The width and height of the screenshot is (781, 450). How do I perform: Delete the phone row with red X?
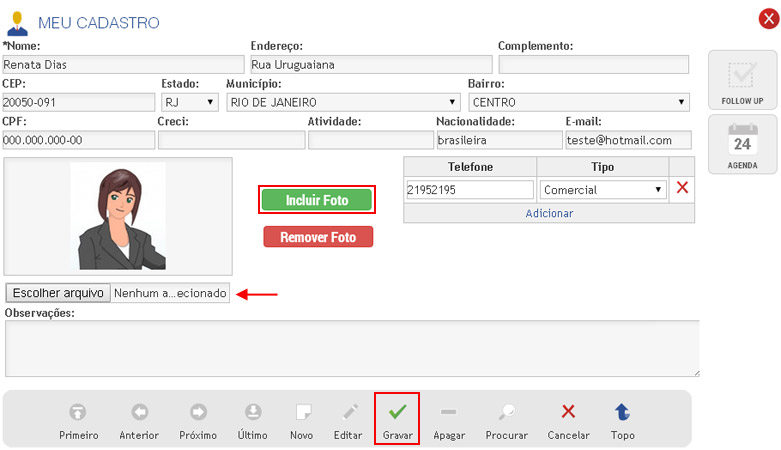683,188
